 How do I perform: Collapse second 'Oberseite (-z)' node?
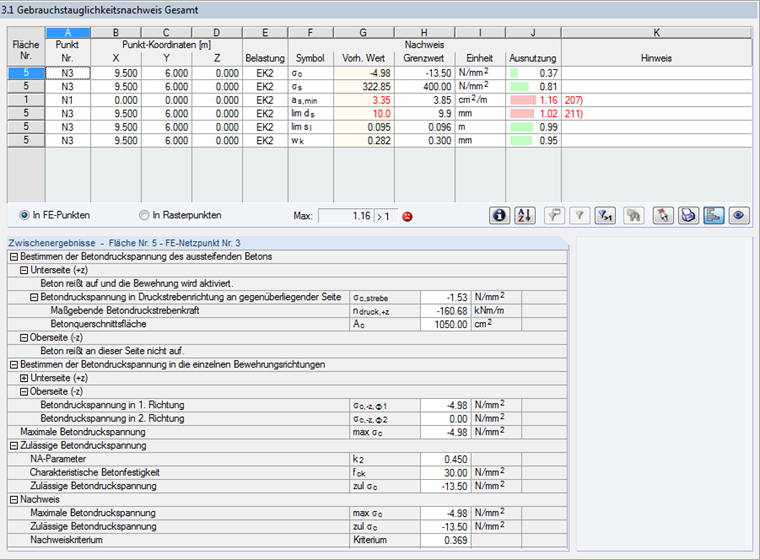[24, 392]
